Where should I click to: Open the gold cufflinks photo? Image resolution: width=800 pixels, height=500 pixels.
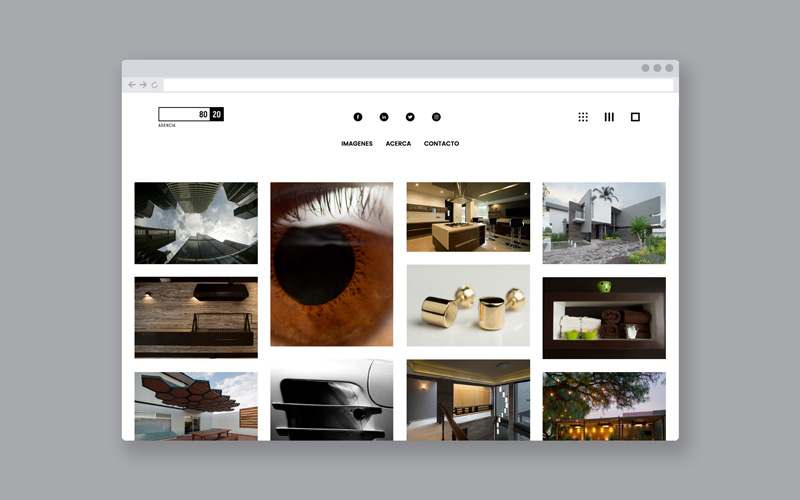tap(468, 305)
